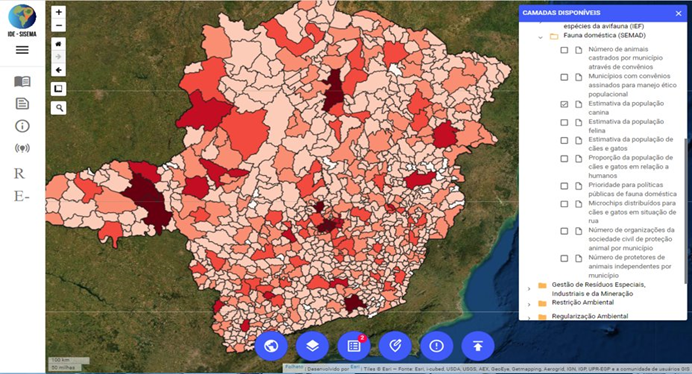Image resolution: width=692 pixels, height=374 pixels.
Task: Enable Proporção da população de cães e gatos checkbox
Action: pyautogui.click(x=564, y=159)
